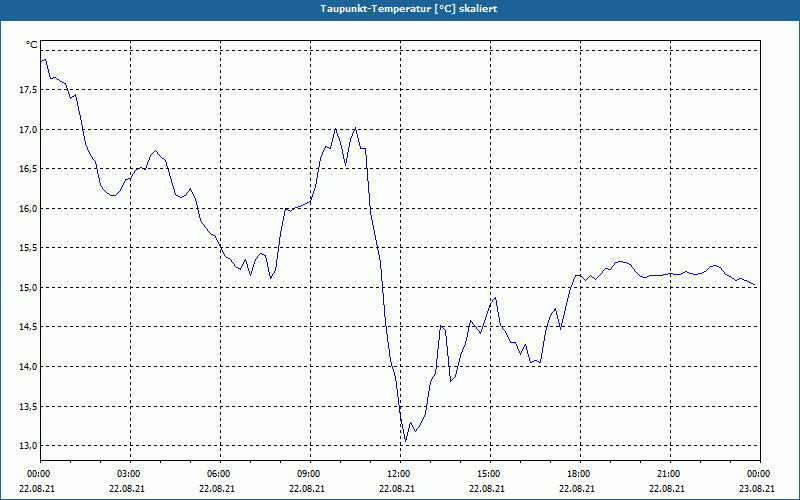Click the 23.08.21 date label
Image resolution: width=800 pixels, height=500 pixels.
pos(757,489)
